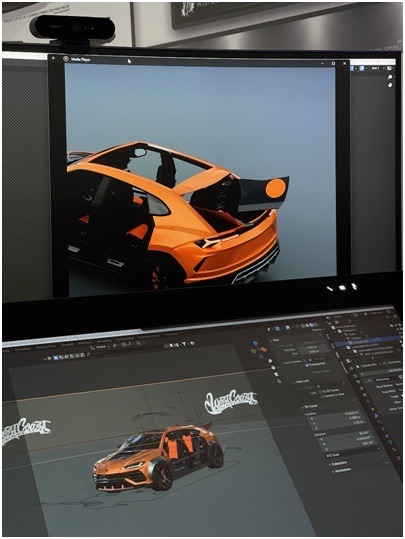This screenshot has height=539, width=405.
Task: Open the Global transform orientation dropdown
Action: pos(100,347)
